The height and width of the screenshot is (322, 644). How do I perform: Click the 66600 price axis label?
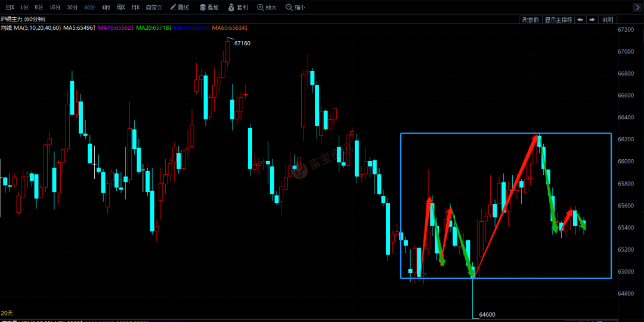[x=627, y=95]
